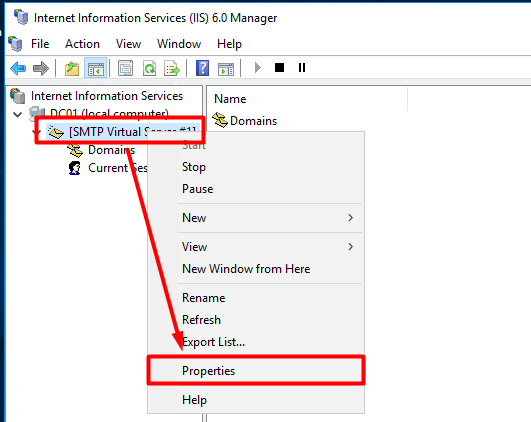This screenshot has height=422, width=531.
Task: Open the MMC system menu icon beside File
Action: (15, 44)
